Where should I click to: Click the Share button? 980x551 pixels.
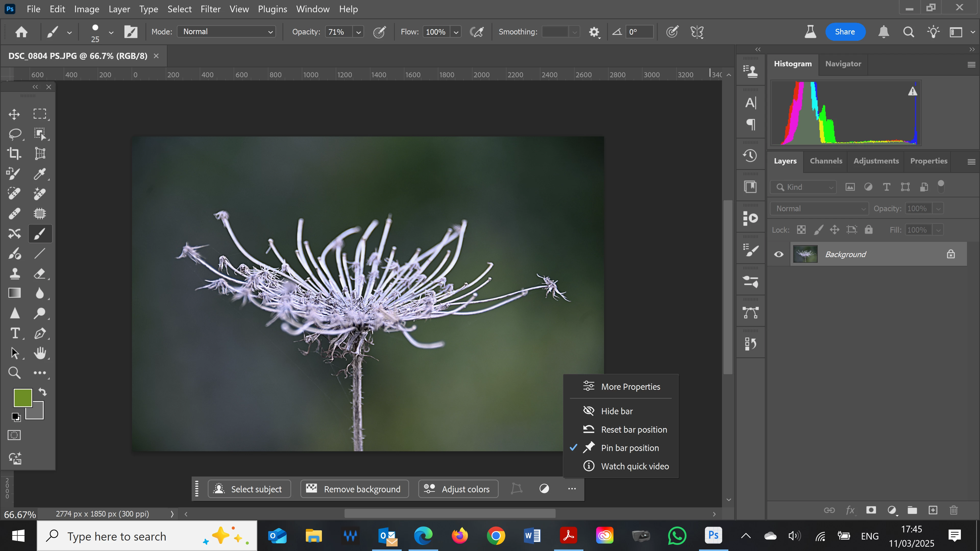click(845, 32)
